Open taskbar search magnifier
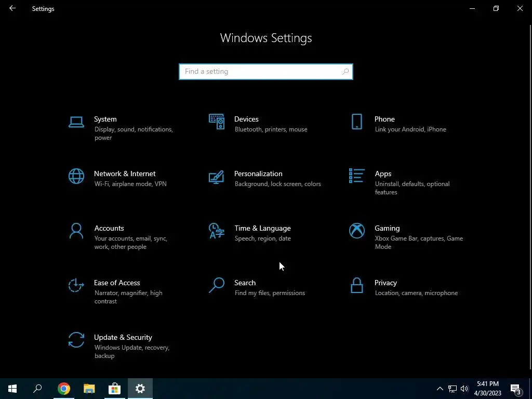Viewport: 532px width, 399px height. click(37, 389)
